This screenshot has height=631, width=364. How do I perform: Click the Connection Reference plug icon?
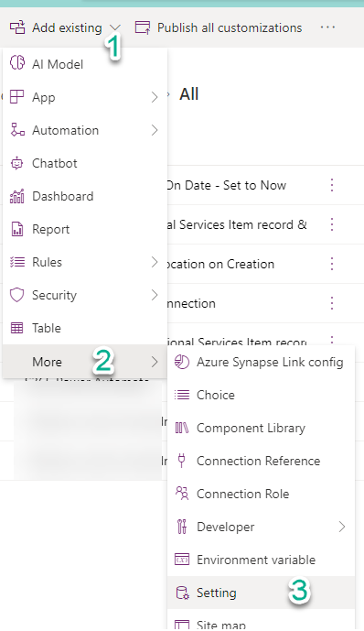[x=182, y=461]
